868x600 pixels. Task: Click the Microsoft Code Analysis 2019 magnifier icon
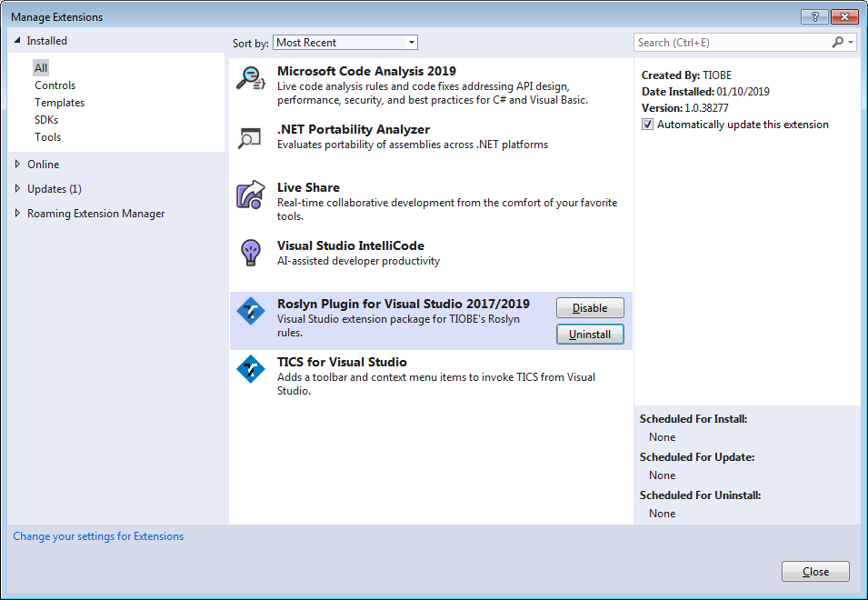pos(251,78)
